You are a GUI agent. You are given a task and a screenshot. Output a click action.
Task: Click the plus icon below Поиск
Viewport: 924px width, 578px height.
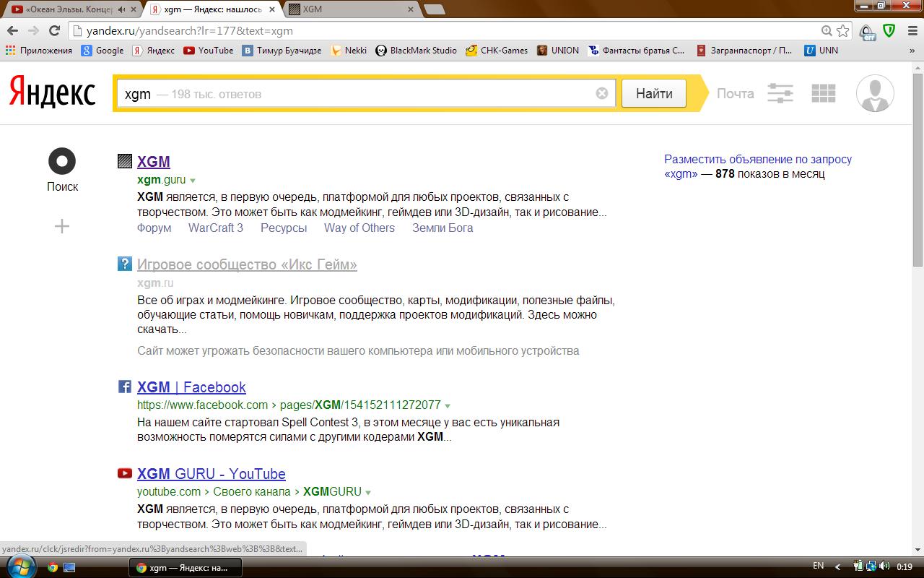point(62,227)
